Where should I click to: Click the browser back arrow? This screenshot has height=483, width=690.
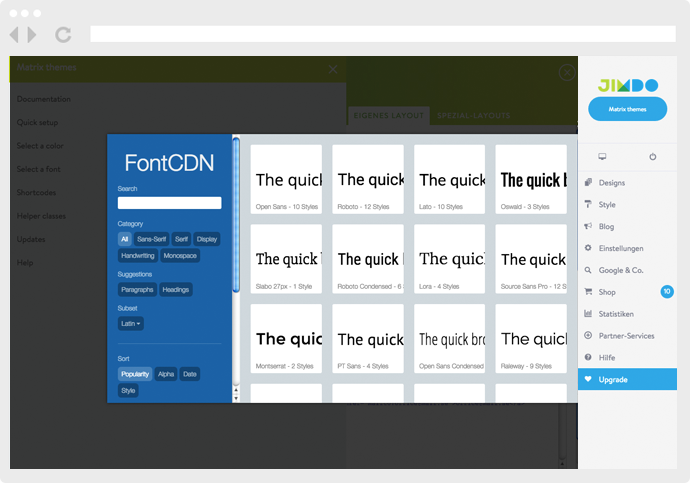coord(14,35)
